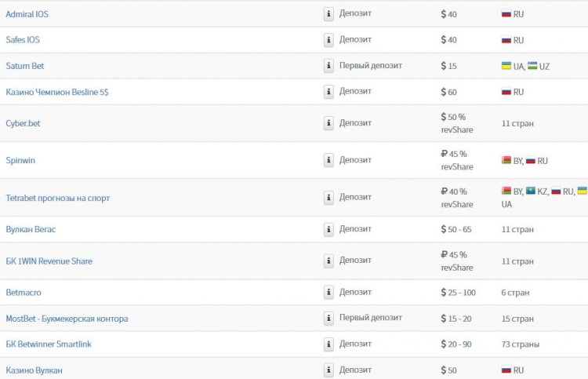The image size is (588, 379).
Task: Show info for Saturn Bet offer
Action: (x=328, y=66)
